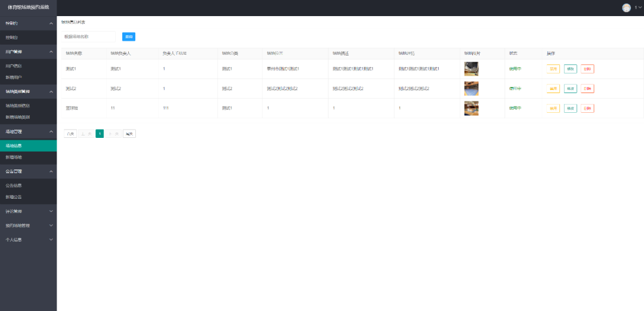
Task: Disable the 测试1 venue with 禁用 button
Action: pyautogui.click(x=553, y=69)
